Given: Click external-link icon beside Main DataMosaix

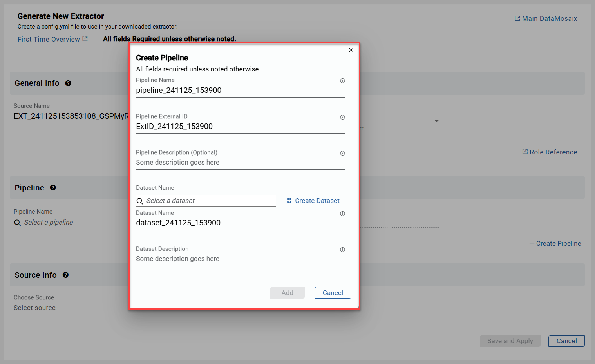Looking at the screenshot, I should click(x=517, y=18).
